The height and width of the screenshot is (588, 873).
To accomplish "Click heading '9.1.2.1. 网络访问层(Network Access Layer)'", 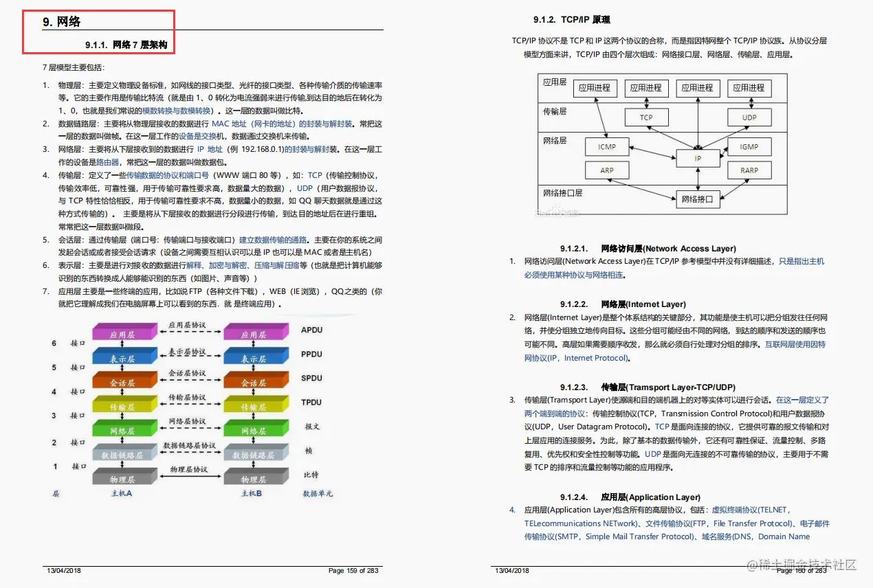I will pyautogui.click(x=648, y=249).
